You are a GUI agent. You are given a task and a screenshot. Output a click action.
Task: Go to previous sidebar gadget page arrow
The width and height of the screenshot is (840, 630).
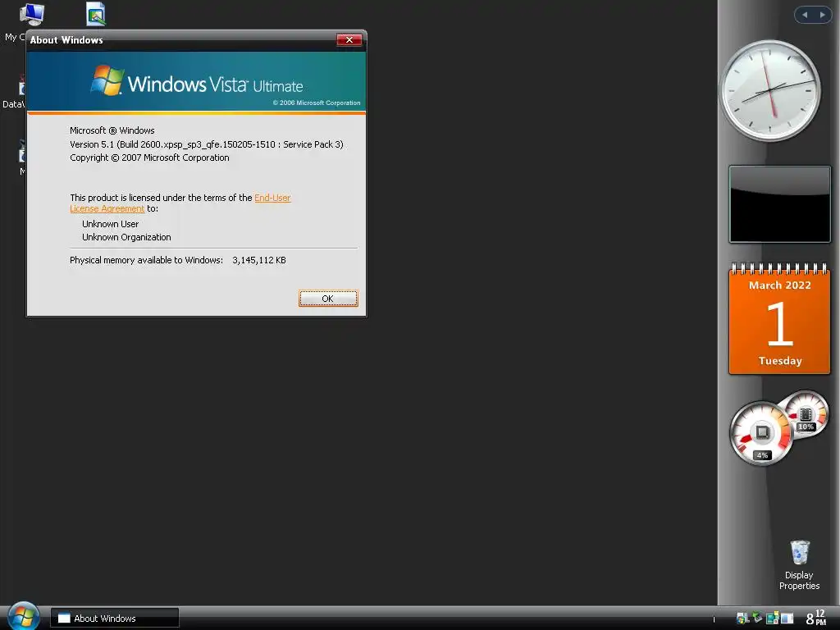[804, 15]
